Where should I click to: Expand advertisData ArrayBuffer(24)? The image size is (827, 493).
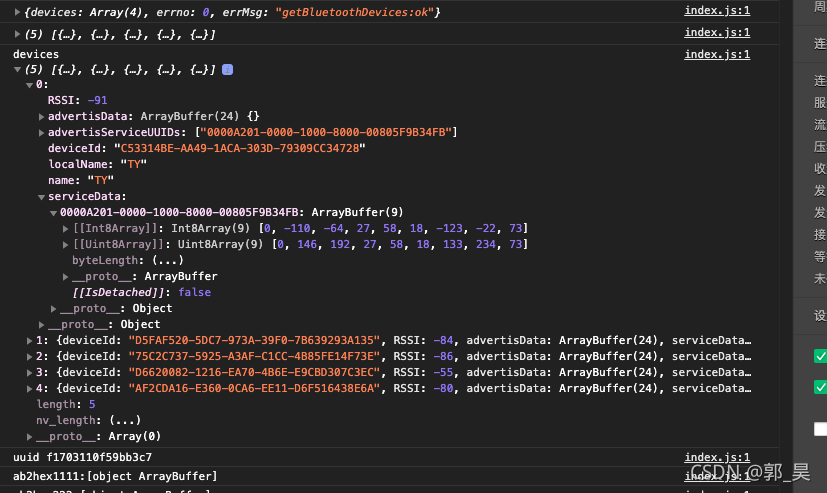[x=41, y=117]
